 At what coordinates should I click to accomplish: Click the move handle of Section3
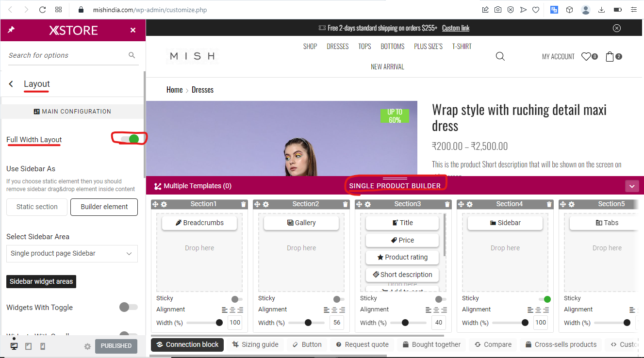(x=360, y=204)
